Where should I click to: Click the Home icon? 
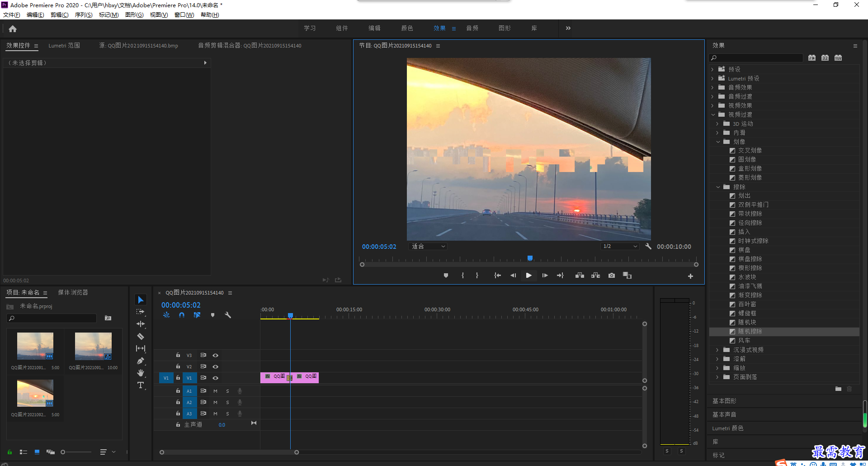coord(13,29)
